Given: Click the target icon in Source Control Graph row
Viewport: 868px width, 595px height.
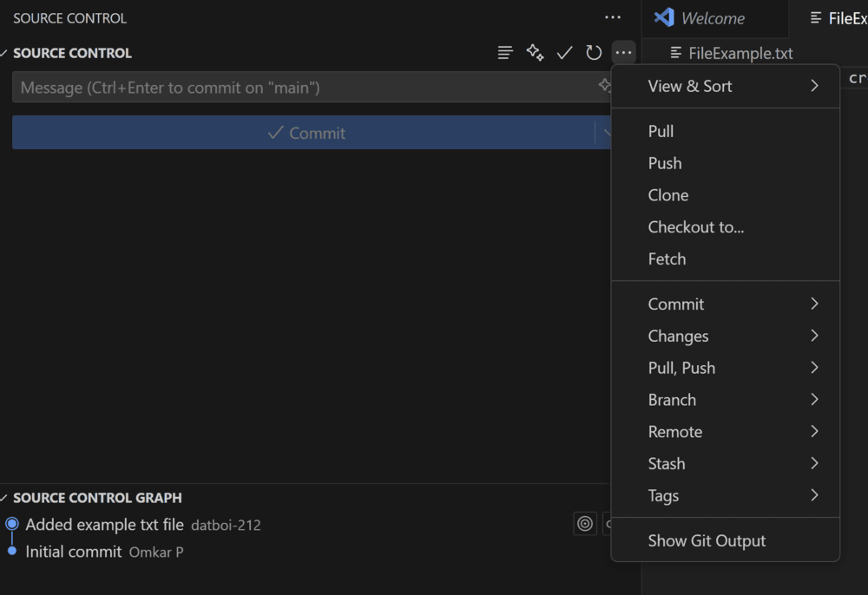Looking at the screenshot, I should (x=584, y=524).
